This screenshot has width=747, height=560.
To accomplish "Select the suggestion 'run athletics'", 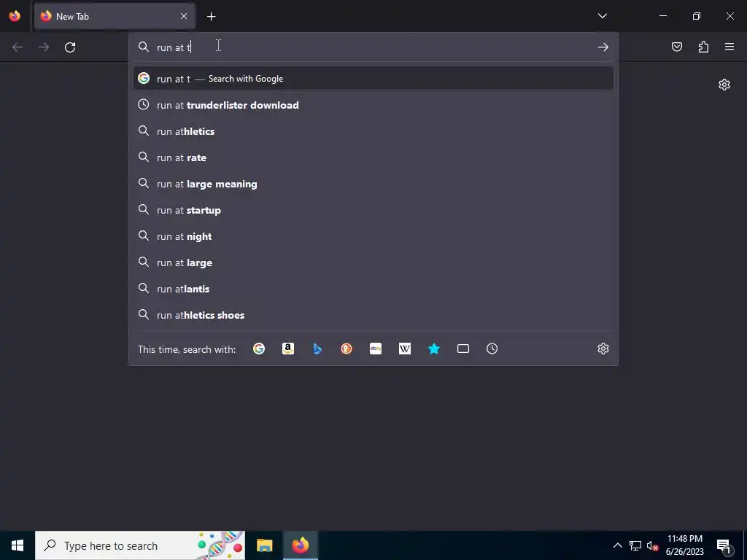I will pyautogui.click(x=373, y=131).
